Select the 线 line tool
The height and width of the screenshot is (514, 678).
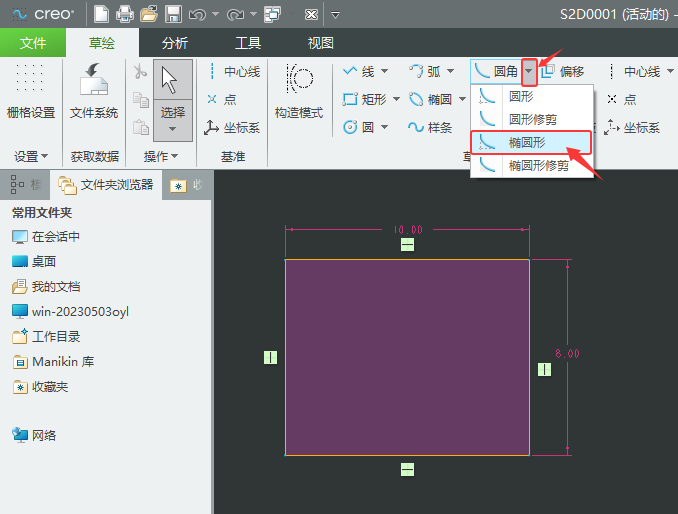[x=358, y=71]
